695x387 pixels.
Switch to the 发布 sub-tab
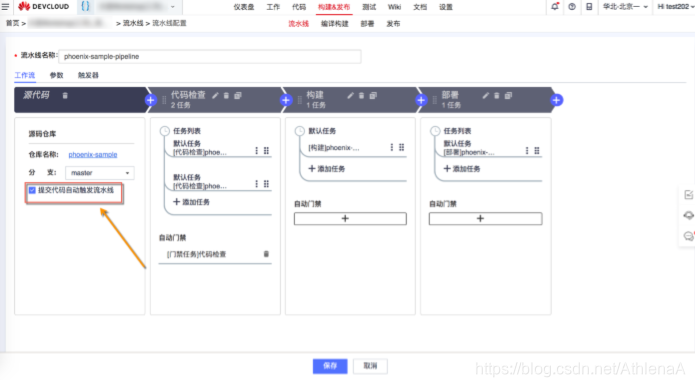393,24
